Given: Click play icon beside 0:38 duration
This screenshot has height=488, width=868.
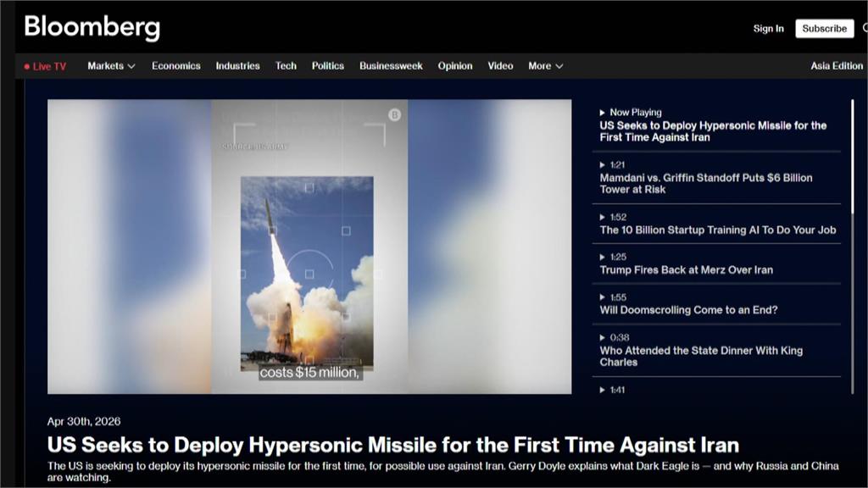Looking at the screenshot, I should coord(603,337).
